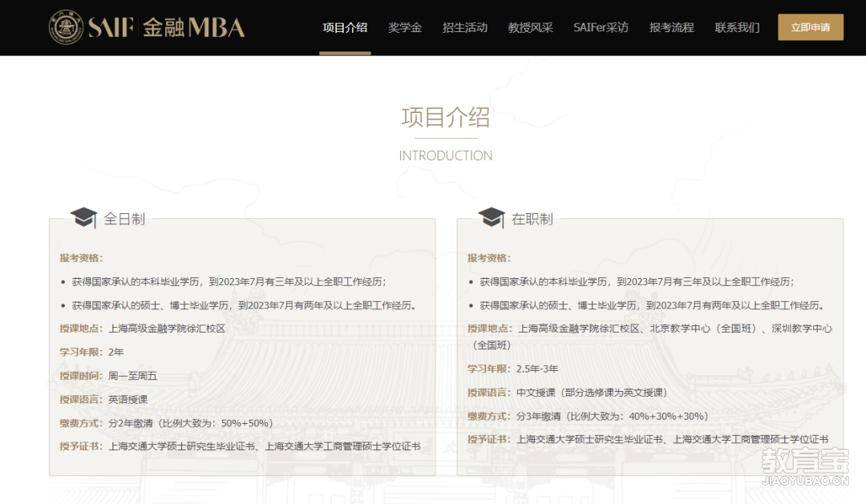
Task: Click 学习年限: 2年 line
Action: [91, 353]
